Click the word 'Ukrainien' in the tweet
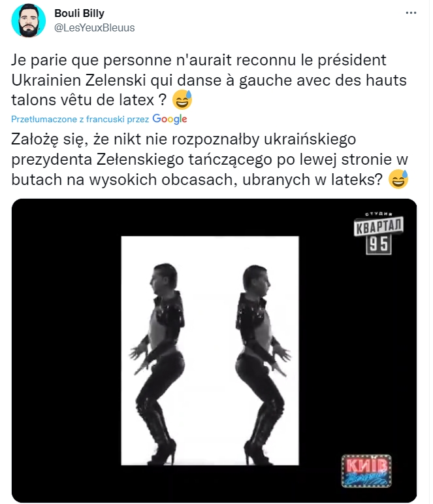The image size is (433, 504). click(46, 80)
